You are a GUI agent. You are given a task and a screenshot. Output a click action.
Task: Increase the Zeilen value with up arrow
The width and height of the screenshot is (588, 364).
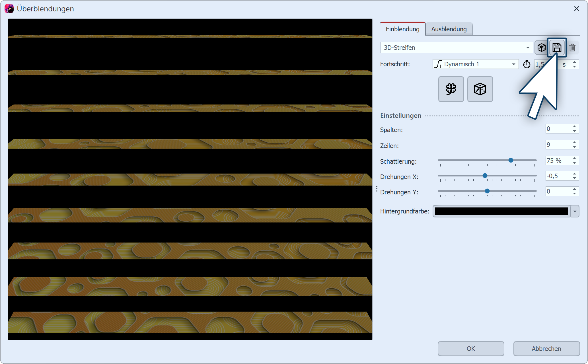[x=575, y=143]
